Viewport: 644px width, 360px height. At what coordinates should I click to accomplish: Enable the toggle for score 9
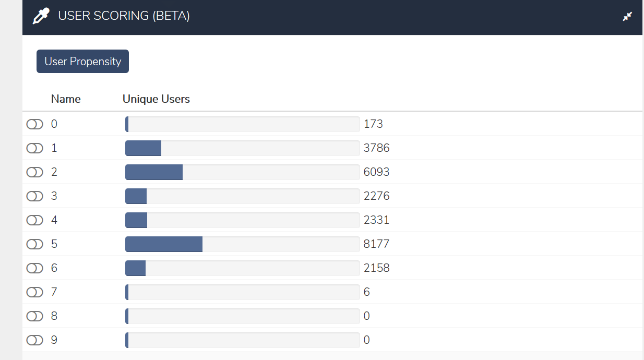[35, 340]
